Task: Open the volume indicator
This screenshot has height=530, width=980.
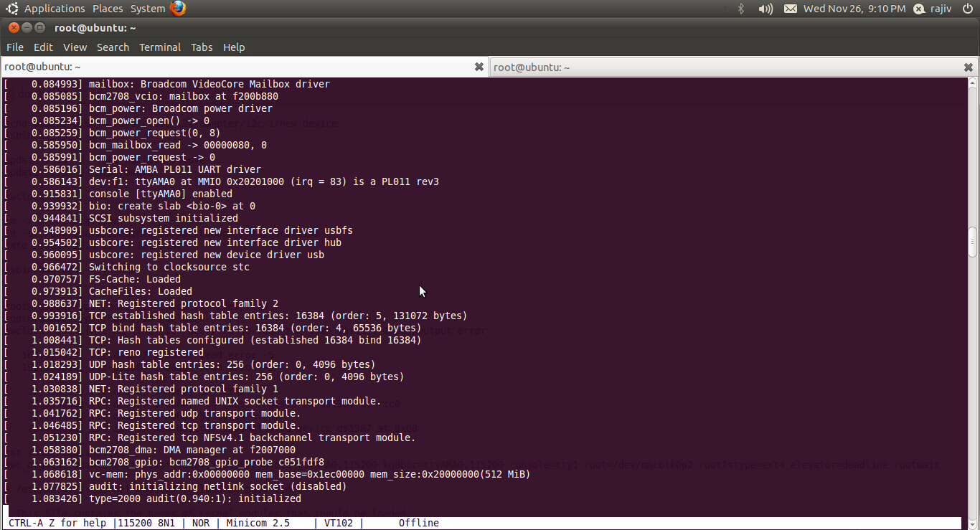Action: 765,9
